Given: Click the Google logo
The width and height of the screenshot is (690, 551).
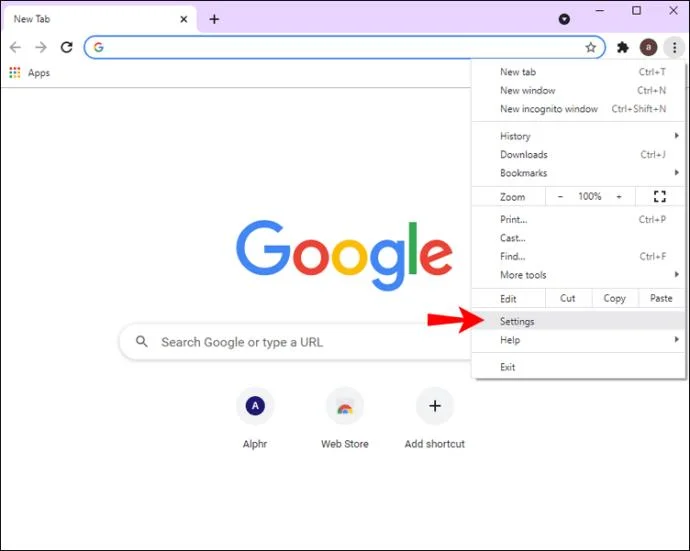Looking at the screenshot, I should (344, 255).
